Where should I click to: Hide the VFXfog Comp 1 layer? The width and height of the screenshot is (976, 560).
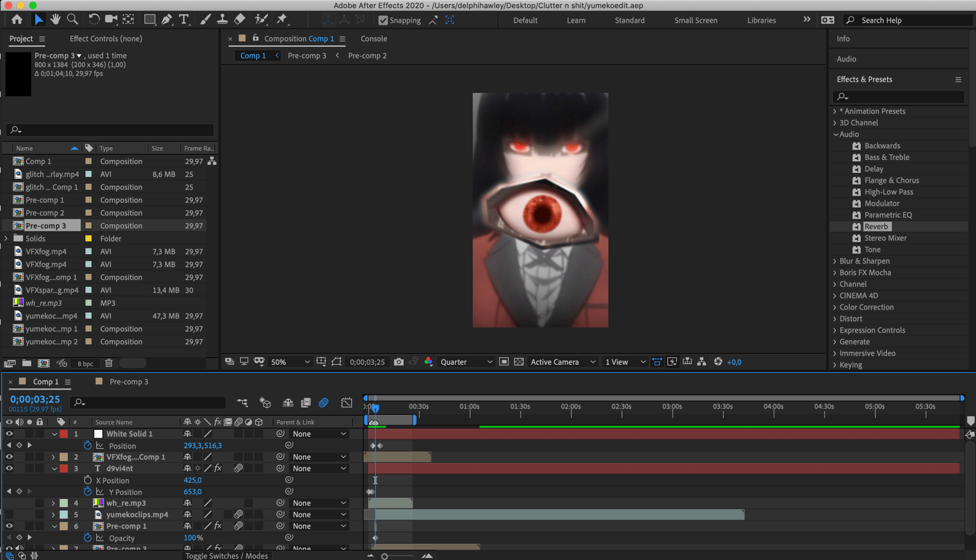(x=9, y=457)
